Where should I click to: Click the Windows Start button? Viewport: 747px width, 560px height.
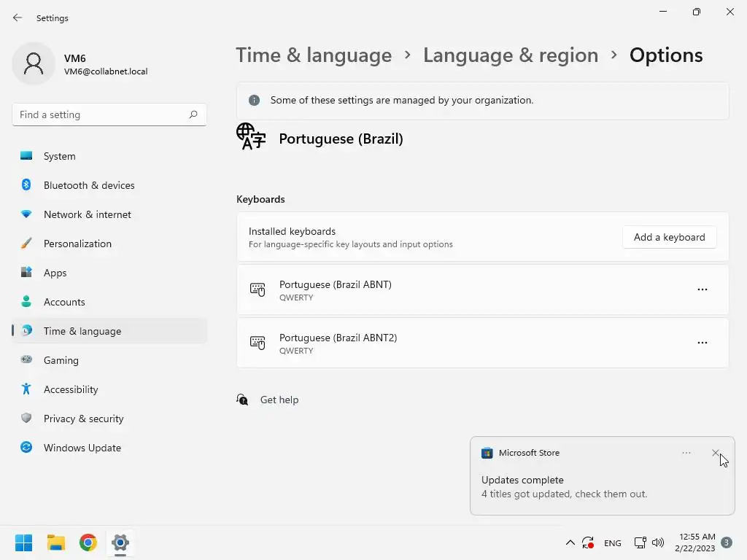coord(24,542)
